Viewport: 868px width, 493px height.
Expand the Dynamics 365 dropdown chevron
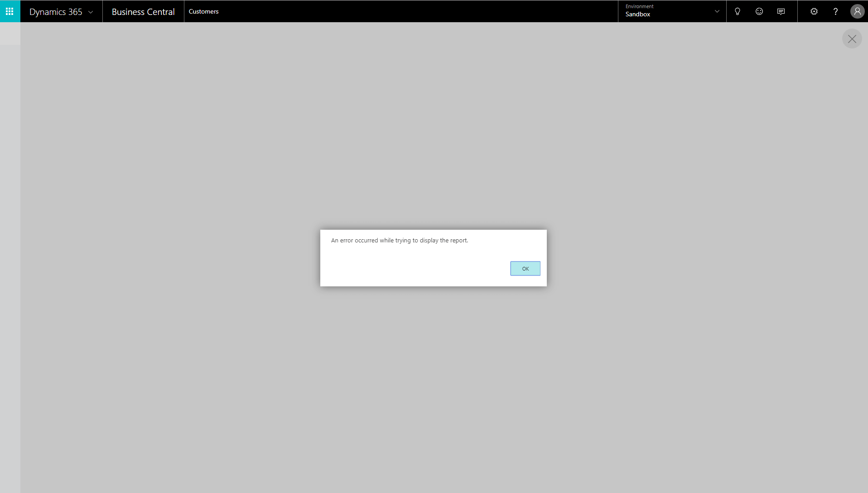tap(91, 12)
